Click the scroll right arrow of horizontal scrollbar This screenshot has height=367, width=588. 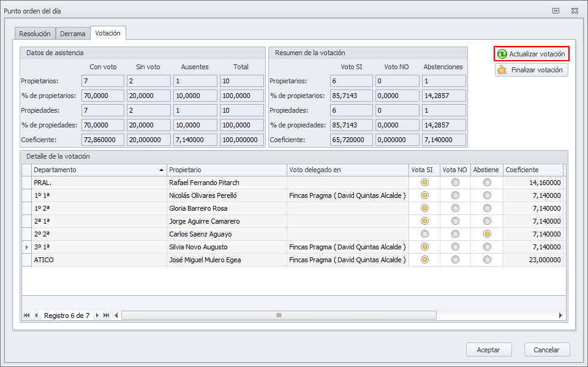point(560,316)
